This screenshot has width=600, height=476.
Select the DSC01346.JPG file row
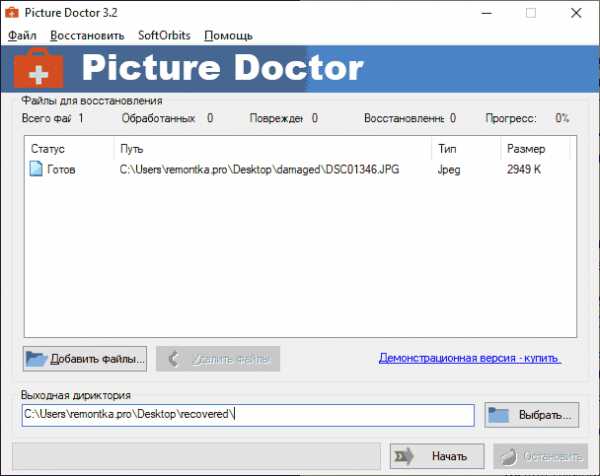[300, 169]
